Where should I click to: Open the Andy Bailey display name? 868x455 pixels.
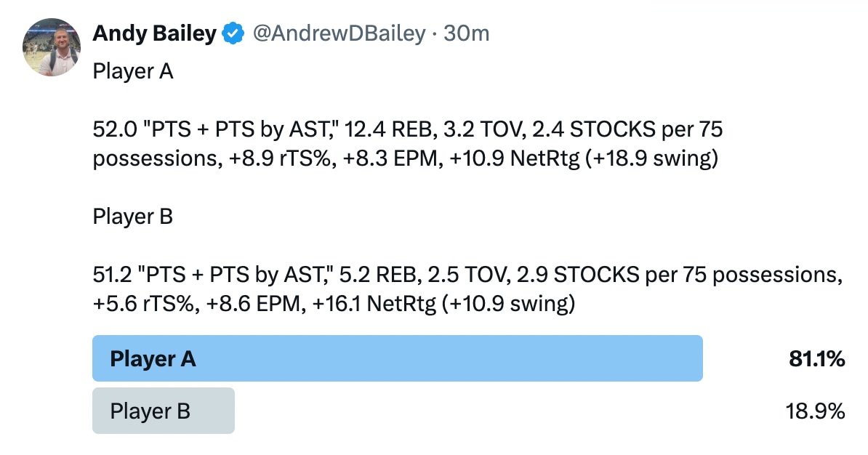coord(154,33)
